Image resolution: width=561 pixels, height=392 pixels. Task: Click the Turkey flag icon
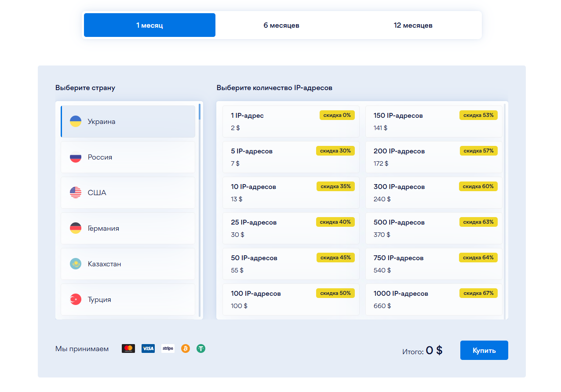76,299
